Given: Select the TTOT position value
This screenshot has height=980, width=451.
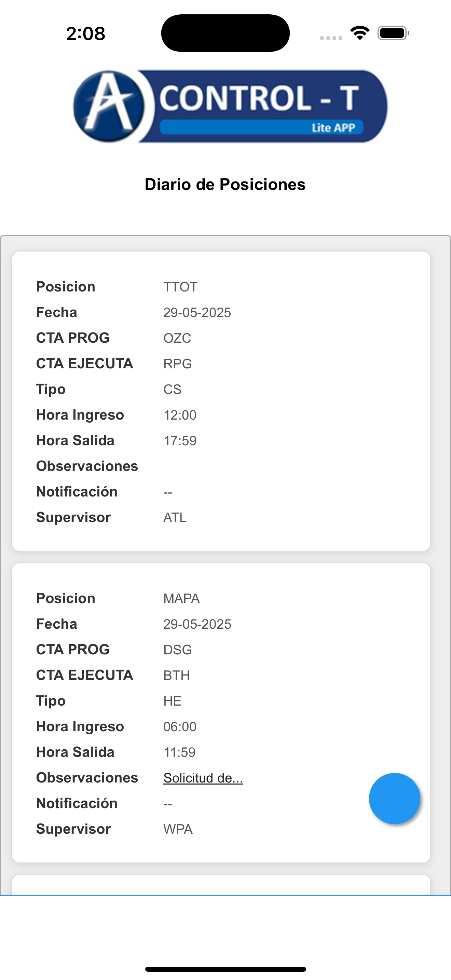Looking at the screenshot, I should pos(180,287).
